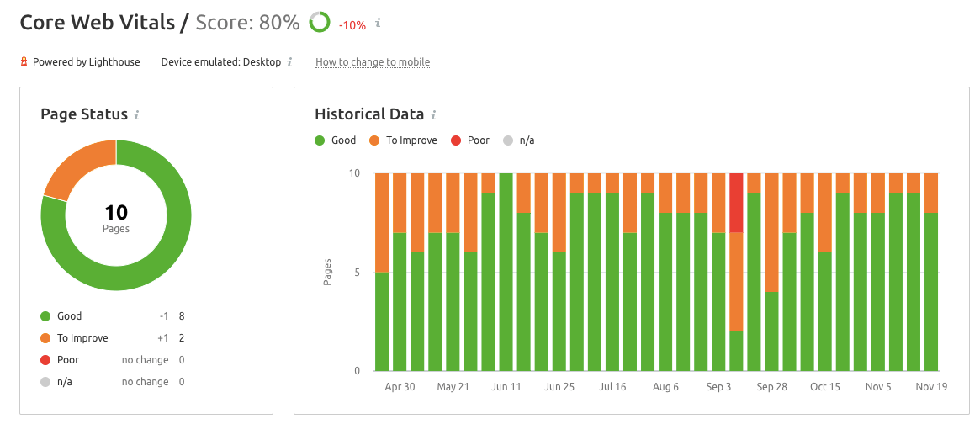Click the info icon next to the score

pos(378,24)
